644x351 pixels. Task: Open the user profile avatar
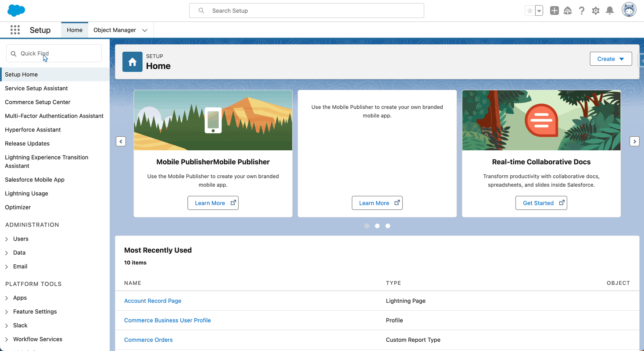point(629,11)
